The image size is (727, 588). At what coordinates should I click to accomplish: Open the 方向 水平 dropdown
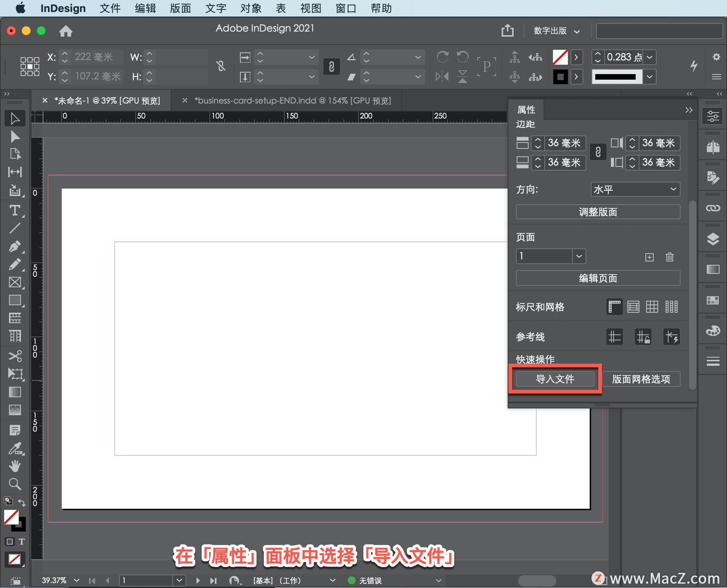click(635, 189)
